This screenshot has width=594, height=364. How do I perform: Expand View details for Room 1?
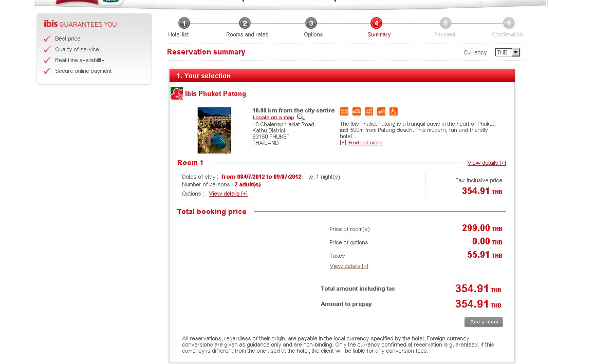pyautogui.click(x=487, y=163)
